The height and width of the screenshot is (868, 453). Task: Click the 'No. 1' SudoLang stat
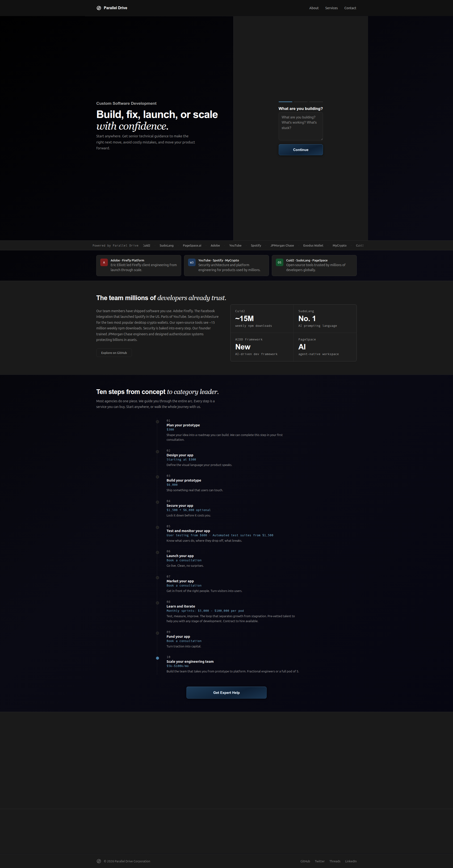coord(325,319)
